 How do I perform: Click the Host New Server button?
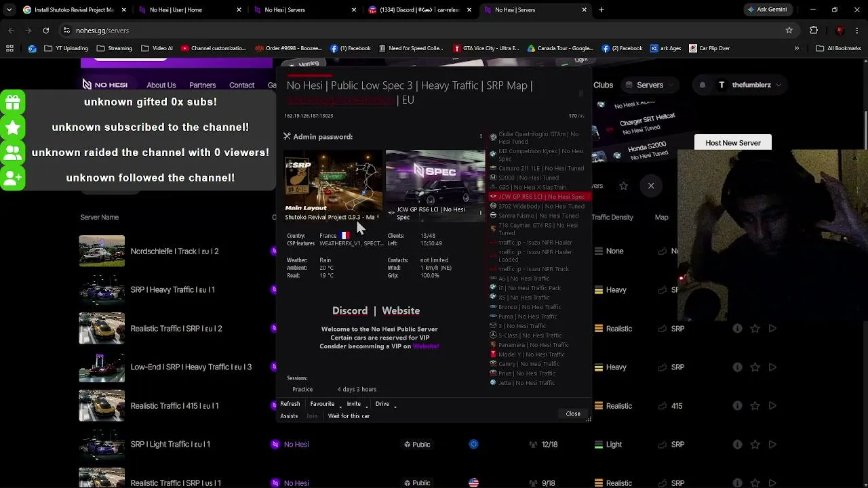click(733, 143)
